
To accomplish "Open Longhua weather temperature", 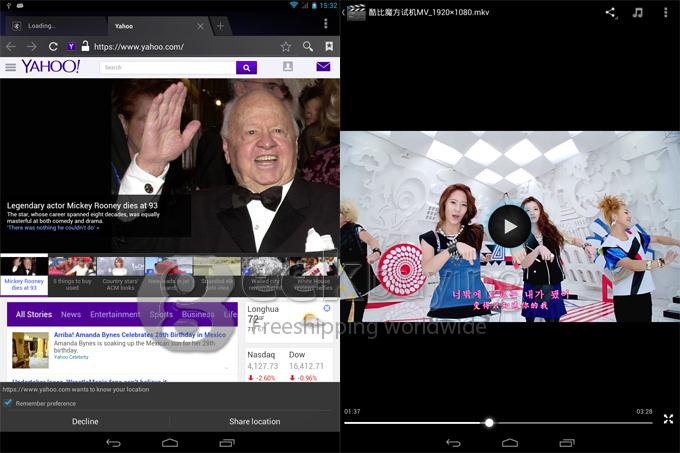I will (x=255, y=320).
